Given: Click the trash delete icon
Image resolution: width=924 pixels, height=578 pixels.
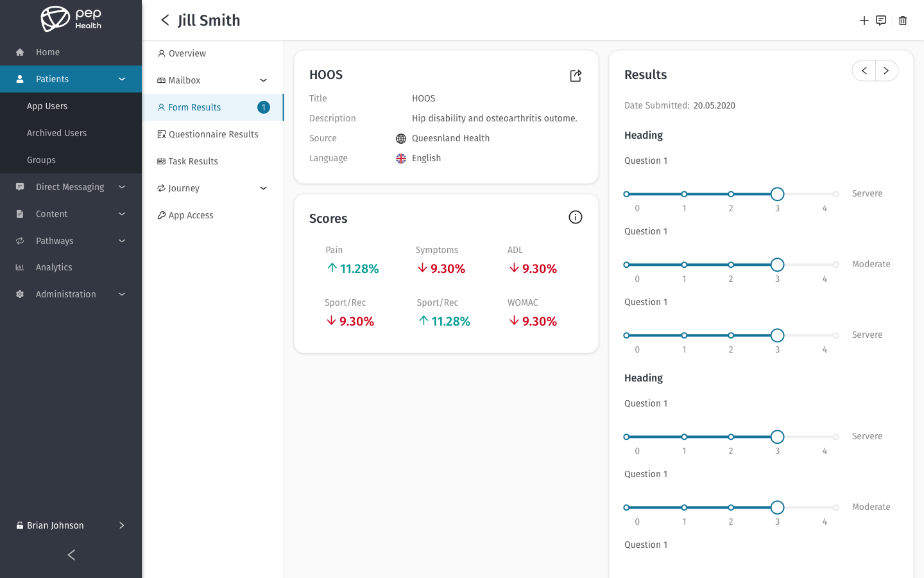Looking at the screenshot, I should (x=903, y=21).
